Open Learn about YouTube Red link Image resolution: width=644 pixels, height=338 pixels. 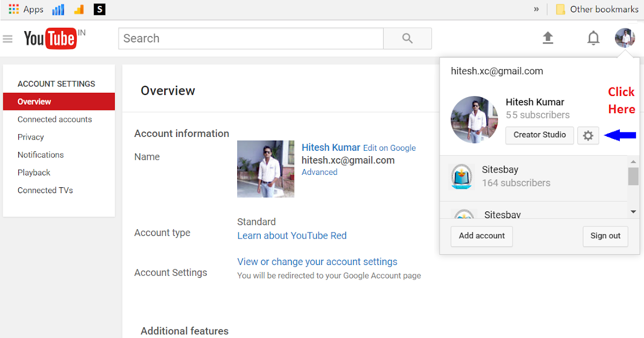pos(292,236)
